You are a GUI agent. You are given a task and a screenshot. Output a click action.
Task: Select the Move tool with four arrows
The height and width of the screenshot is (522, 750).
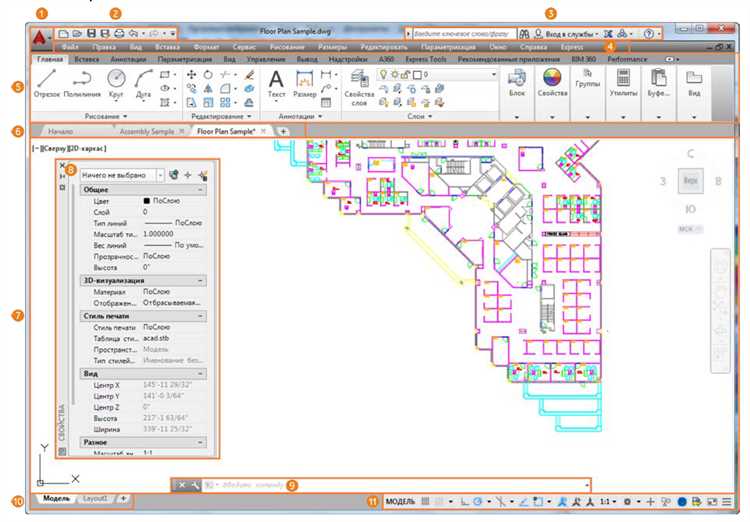click(191, 75)
